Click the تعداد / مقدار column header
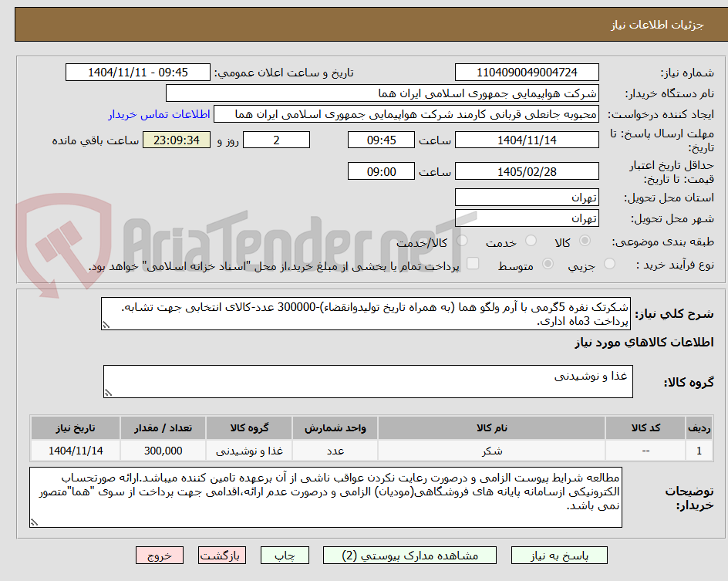The width and height of the screenshot is (728, 581). point(163,427)
